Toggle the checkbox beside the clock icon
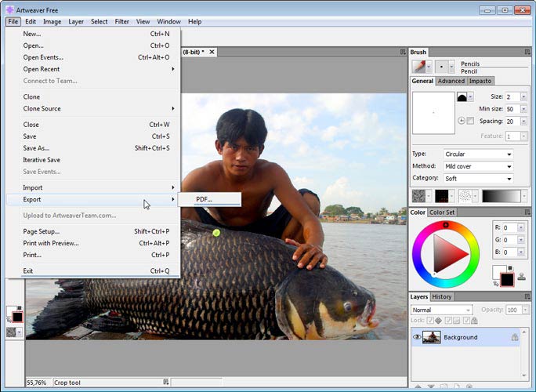Viewport: 536px width, 392px height. click(x=470, y=121)
